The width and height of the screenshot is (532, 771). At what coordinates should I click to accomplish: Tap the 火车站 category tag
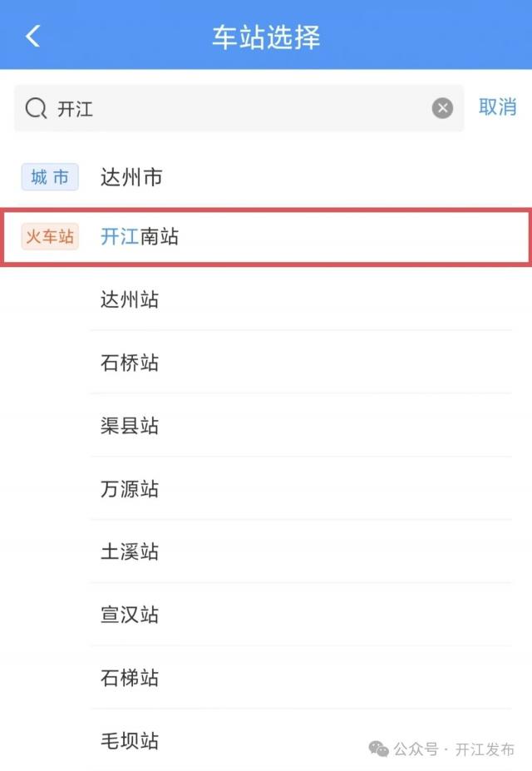coord(50,237)
